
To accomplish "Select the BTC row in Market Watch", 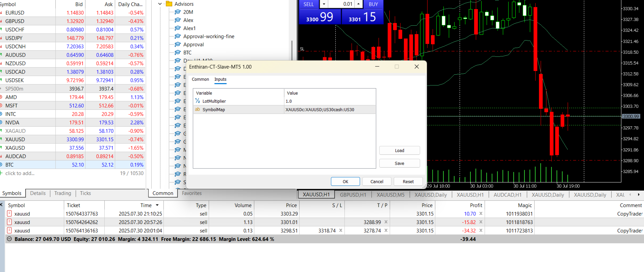I will pyautogui.click(x=73, y=165).
